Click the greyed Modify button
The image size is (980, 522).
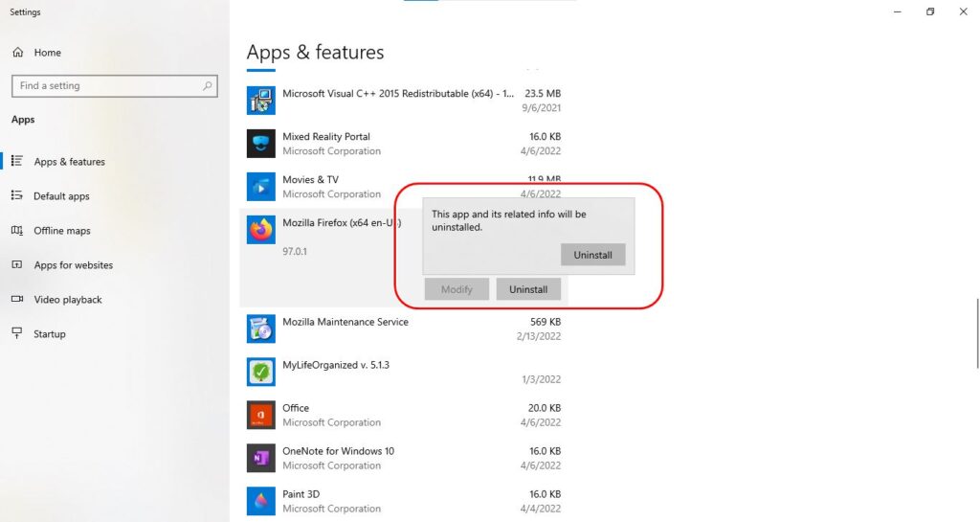(457, 289)
